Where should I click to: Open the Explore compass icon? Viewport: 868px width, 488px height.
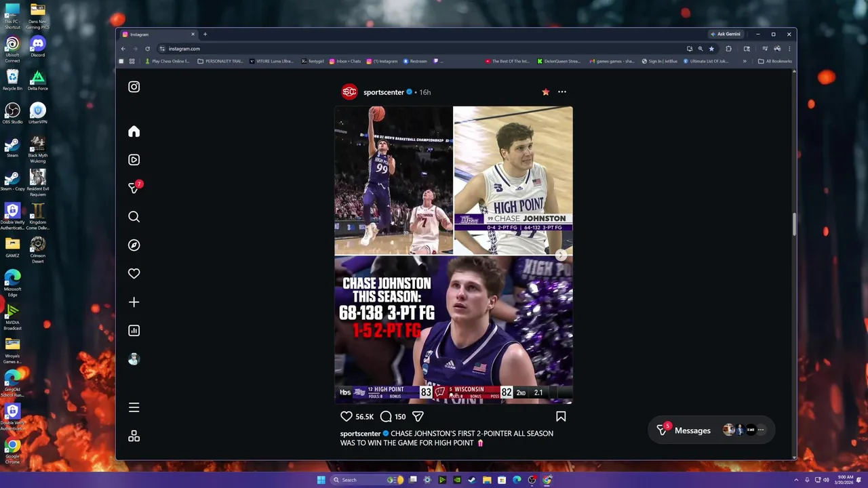pos(134,245)
